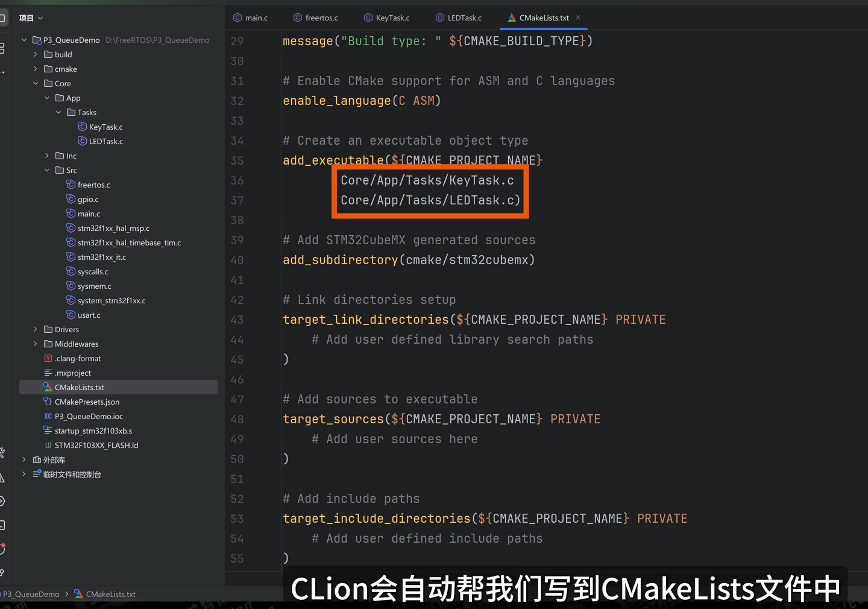The width and height of the screenshot is (868, 609).
Task: Expand the Inc folder
Action: [x=47, y=156]
